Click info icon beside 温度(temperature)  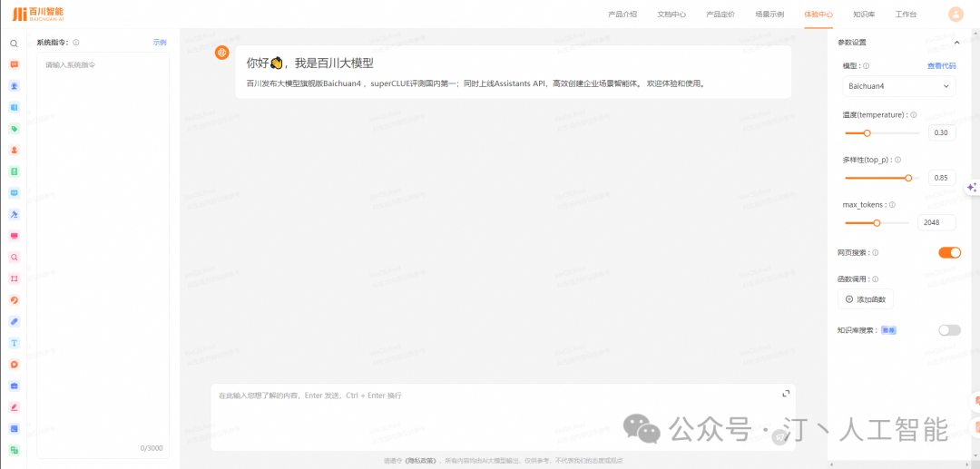click(913, 115)
